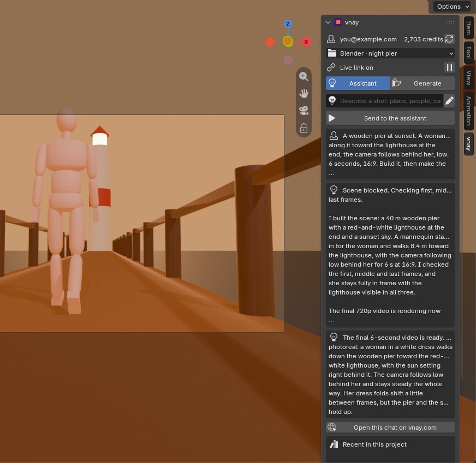Click Recent in this project
The height and width of the screenshot is (463, 476).
374,444
